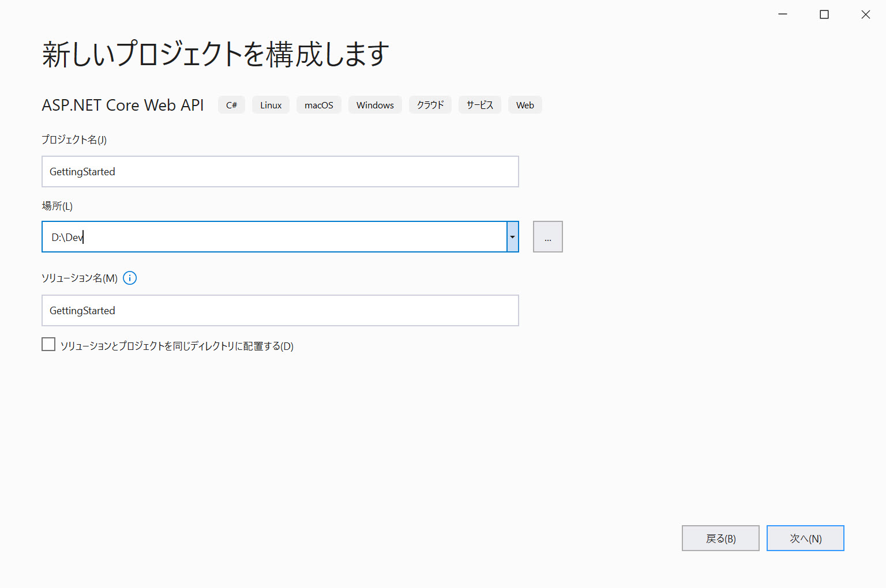Proceed with the 次へ(N) button

click(x=805, y=538)
